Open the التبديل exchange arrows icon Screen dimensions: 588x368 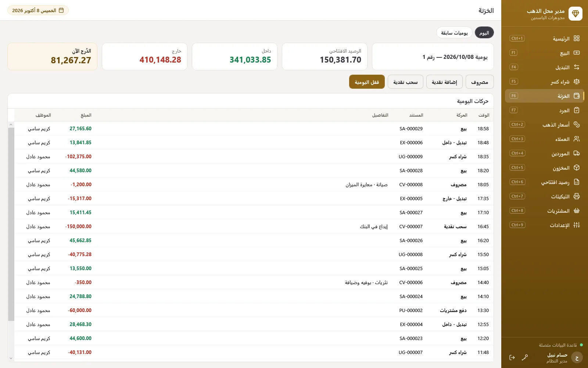pyautogui.click(x=576, y=67)
